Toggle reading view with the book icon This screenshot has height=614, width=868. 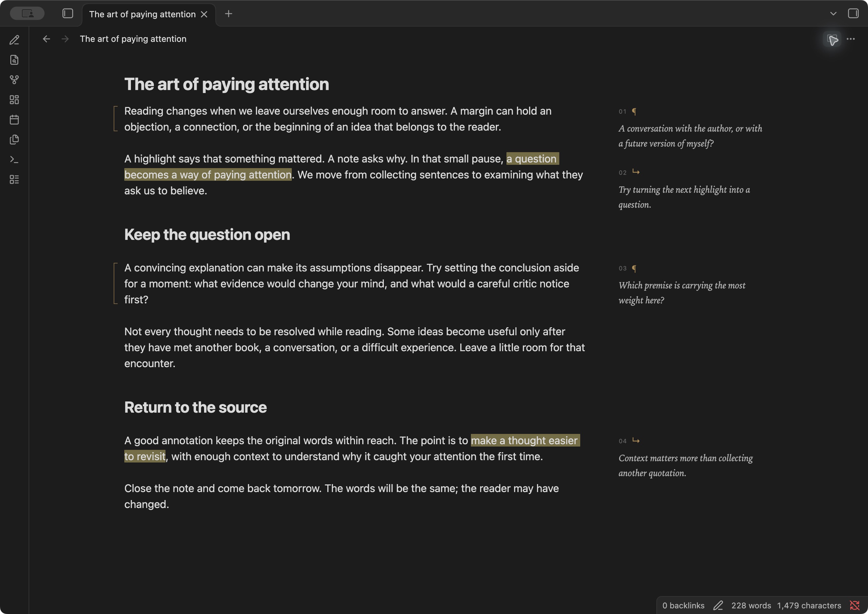(832, 39)
